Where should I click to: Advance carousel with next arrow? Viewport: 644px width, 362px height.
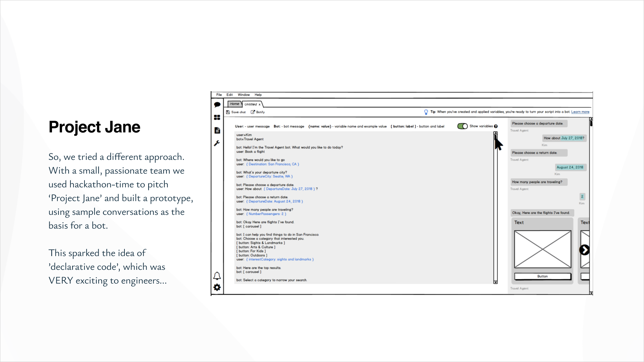click(x=584, y=250)
